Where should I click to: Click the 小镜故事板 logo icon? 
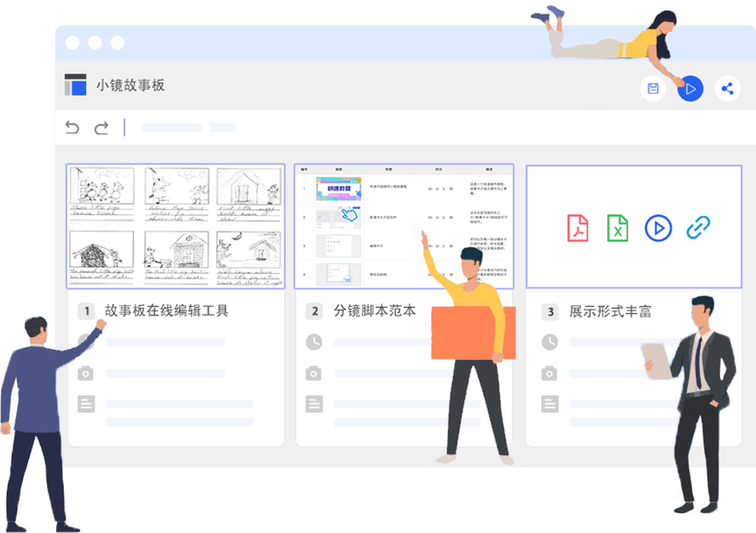click(x=76, y=85)
